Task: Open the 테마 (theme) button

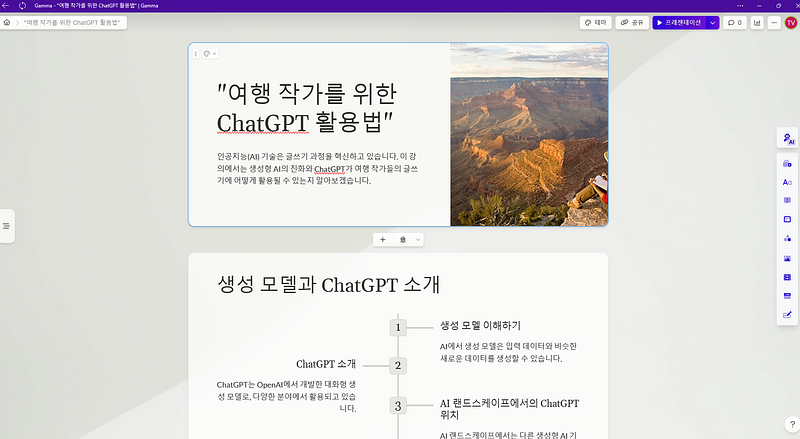Action: 596,22
